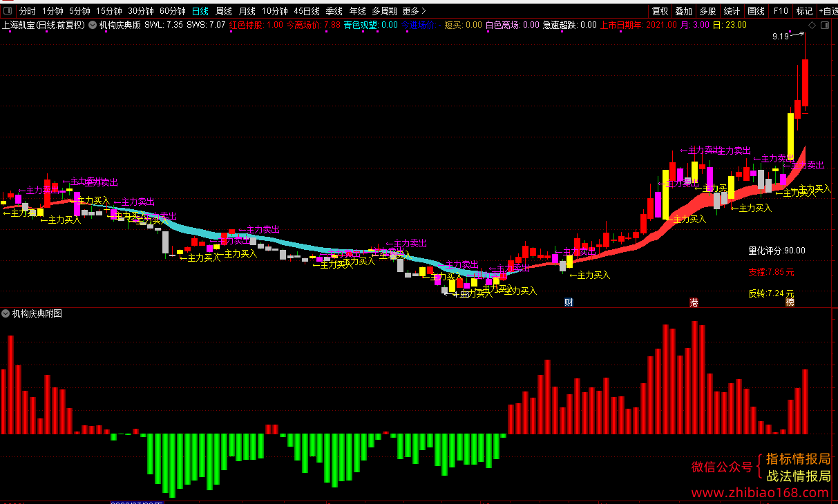
Task: Switch to the 年线 yearly chart
Action: point(358,11)
